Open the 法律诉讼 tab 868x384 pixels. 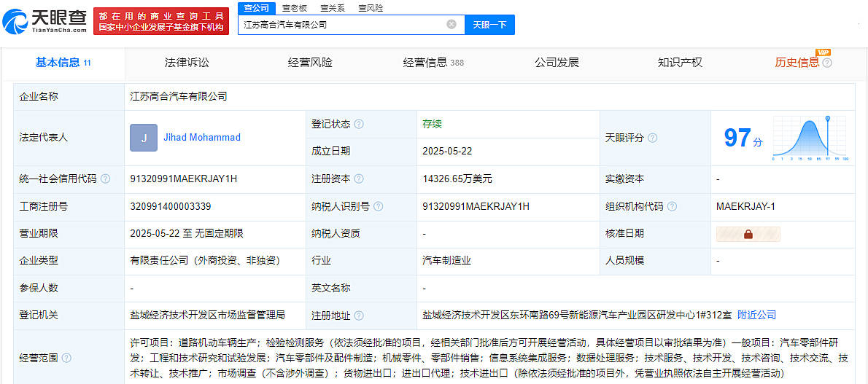click(x=187, y=63)
